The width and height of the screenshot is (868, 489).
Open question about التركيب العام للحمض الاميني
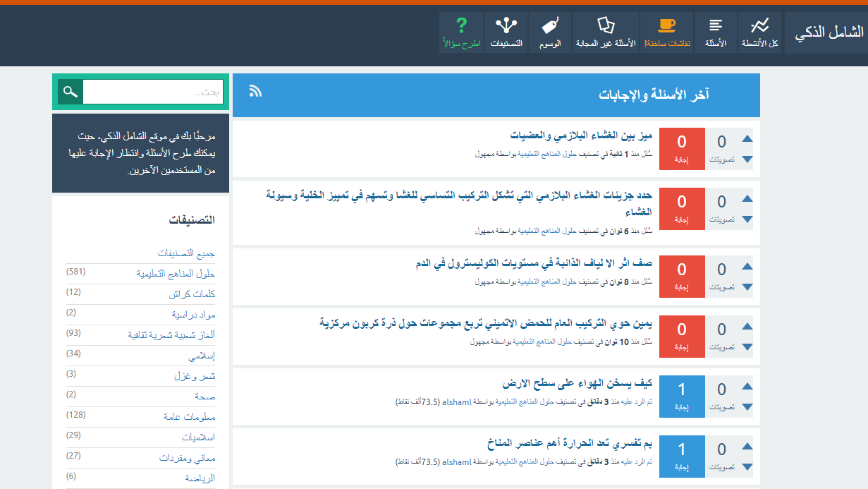[x=486, y=323]
